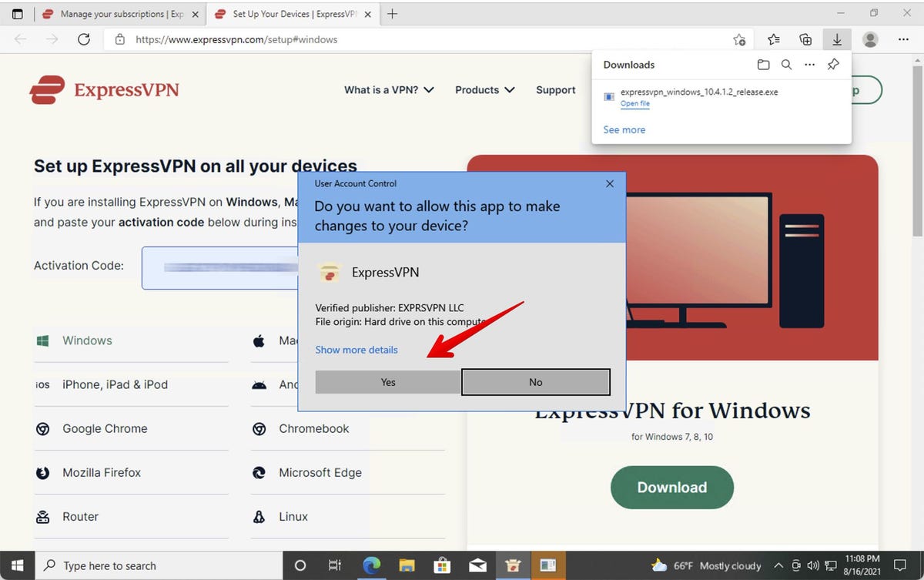Open Windows notification center icon
924x580 pixels.
[901, 565]
